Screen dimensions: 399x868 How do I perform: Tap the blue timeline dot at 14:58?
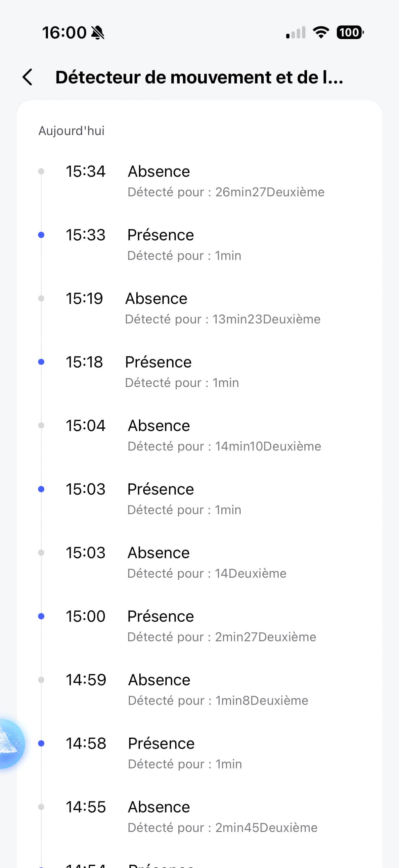(x=41, y=743)
